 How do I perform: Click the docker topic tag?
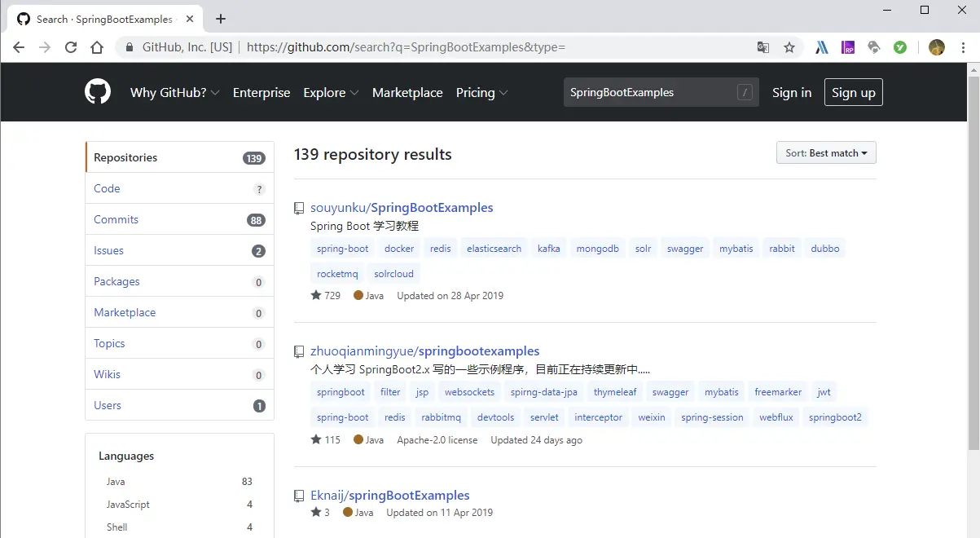coord(399,249)
